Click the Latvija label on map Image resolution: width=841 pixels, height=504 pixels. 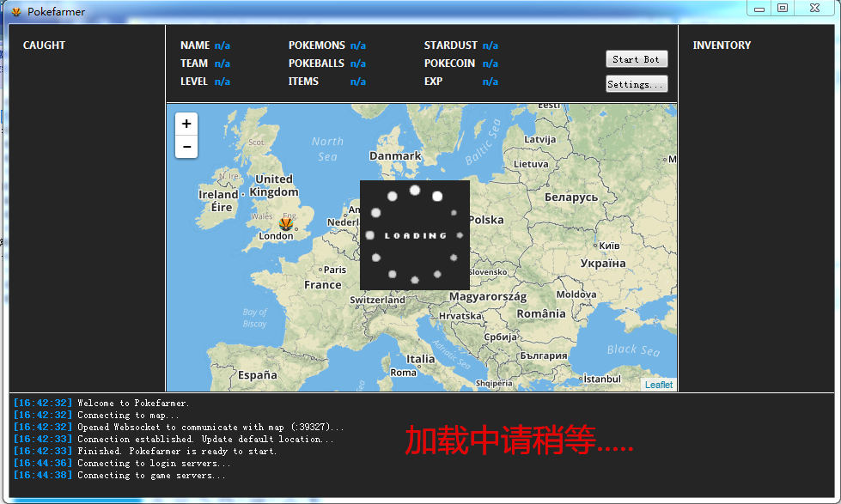pos(539,139)
